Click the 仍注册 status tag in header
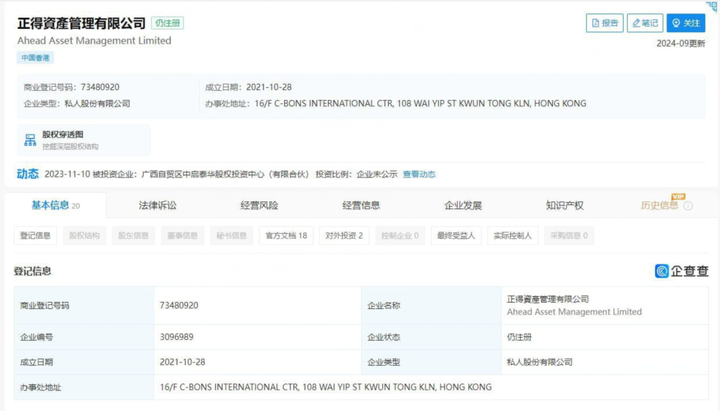The height and width of the screenshot is (411, 720). [168, 23]
